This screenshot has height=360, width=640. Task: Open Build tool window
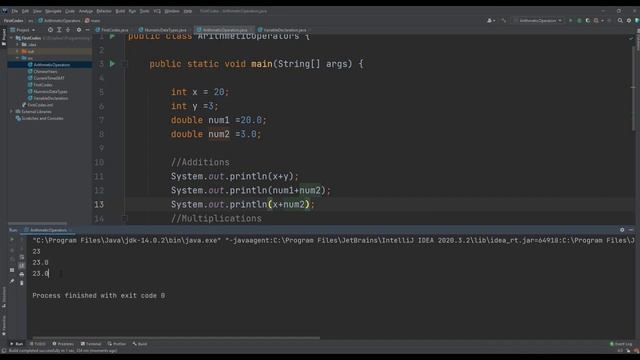140,344
